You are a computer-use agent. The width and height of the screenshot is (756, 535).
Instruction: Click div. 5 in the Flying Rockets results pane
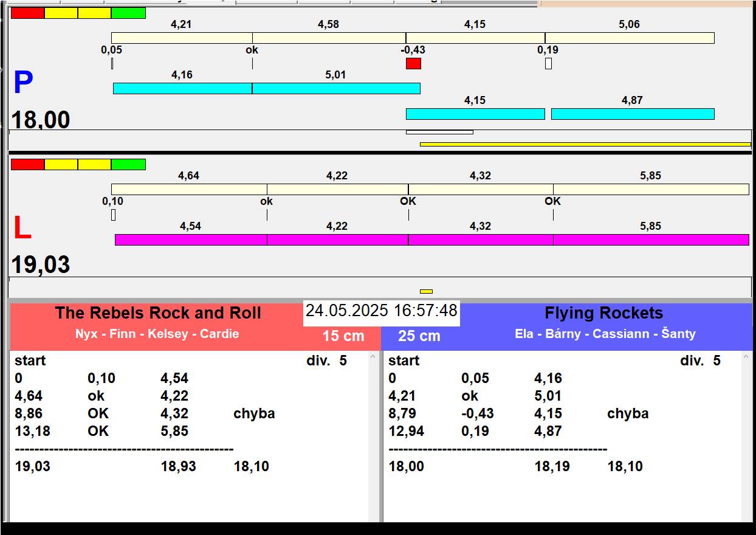coord(700,361)
